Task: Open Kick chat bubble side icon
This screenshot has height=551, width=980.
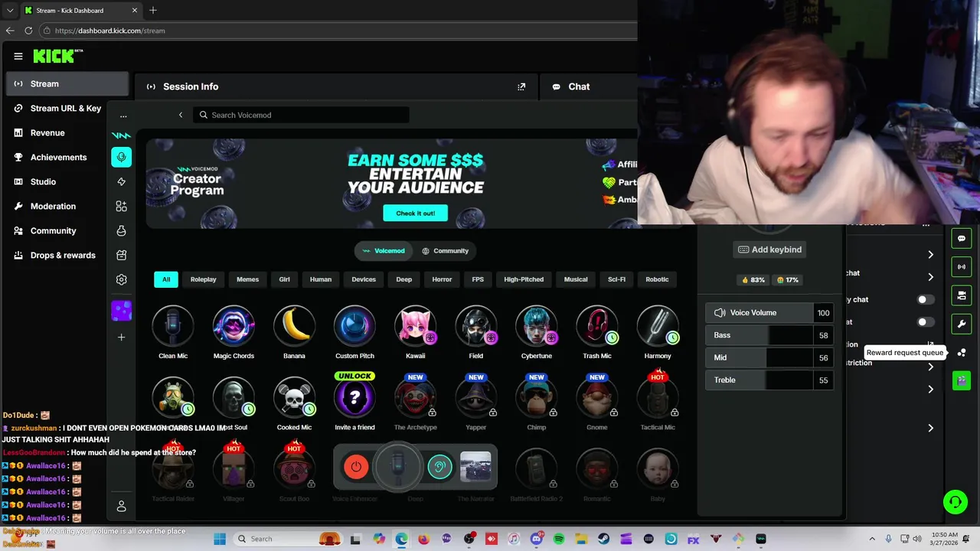Action: 962,239
